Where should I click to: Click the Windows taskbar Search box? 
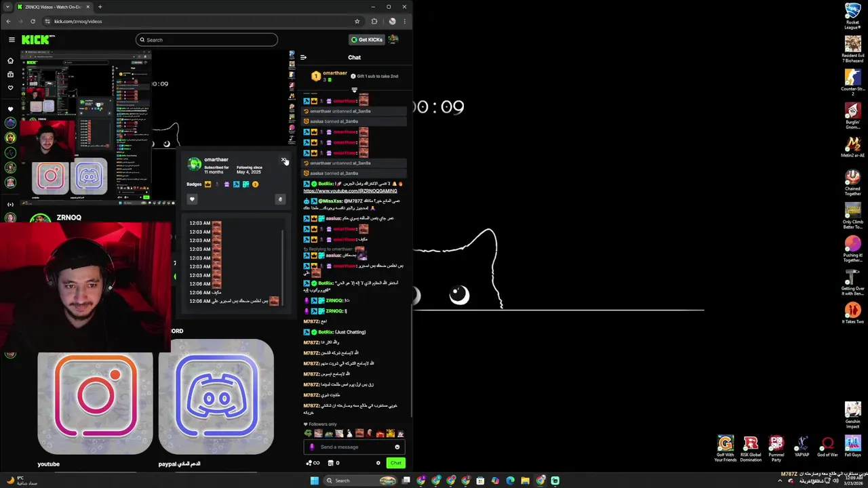(360, 481)
